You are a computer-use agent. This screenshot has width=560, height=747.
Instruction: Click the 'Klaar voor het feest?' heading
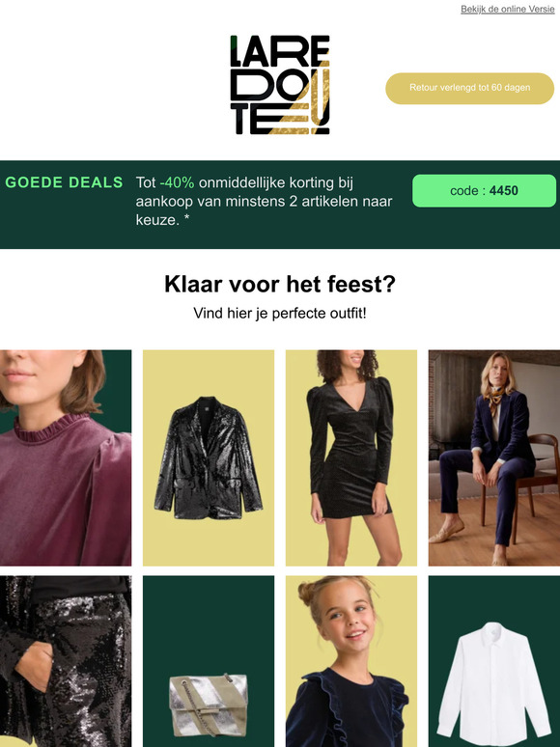coord(280,284)
